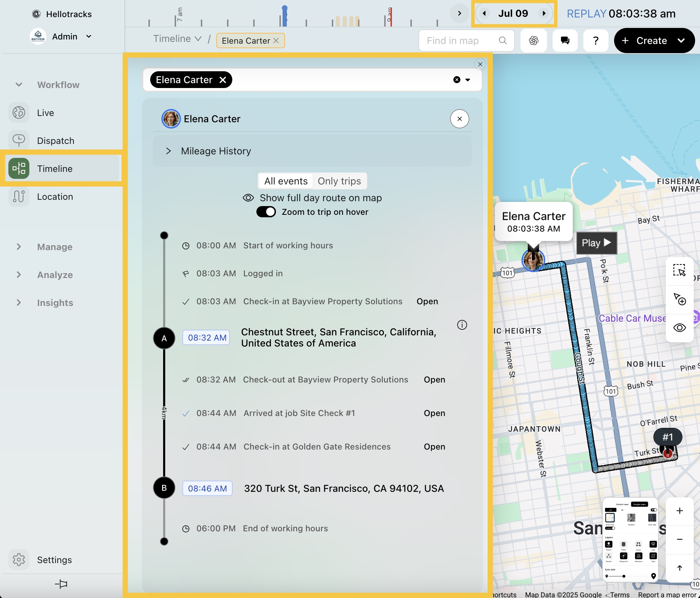Open the Admin account dropdown
Screen dimensions: 700x598
point(61,36)
